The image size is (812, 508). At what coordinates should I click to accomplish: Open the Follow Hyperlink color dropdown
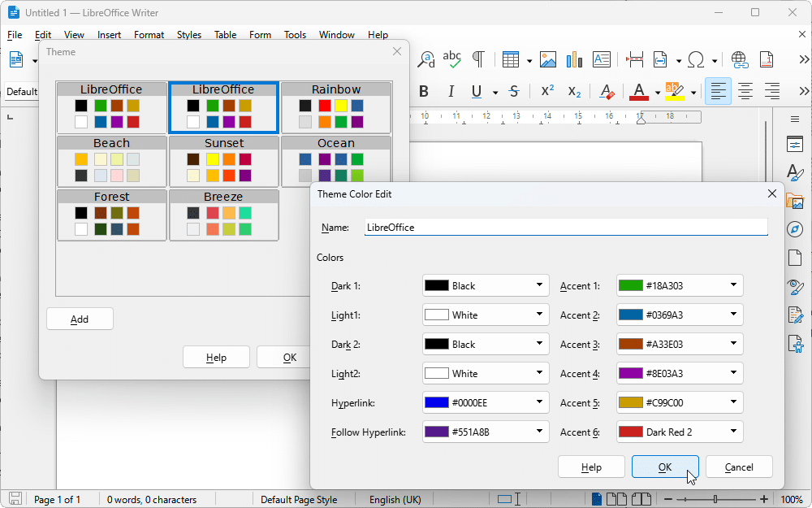(540, 432)
